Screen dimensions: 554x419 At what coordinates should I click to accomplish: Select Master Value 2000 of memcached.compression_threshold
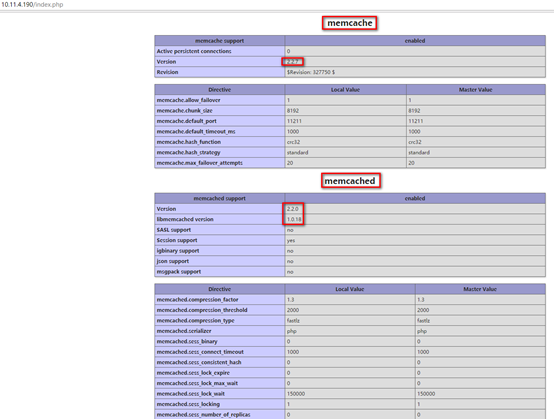(423, 310)
